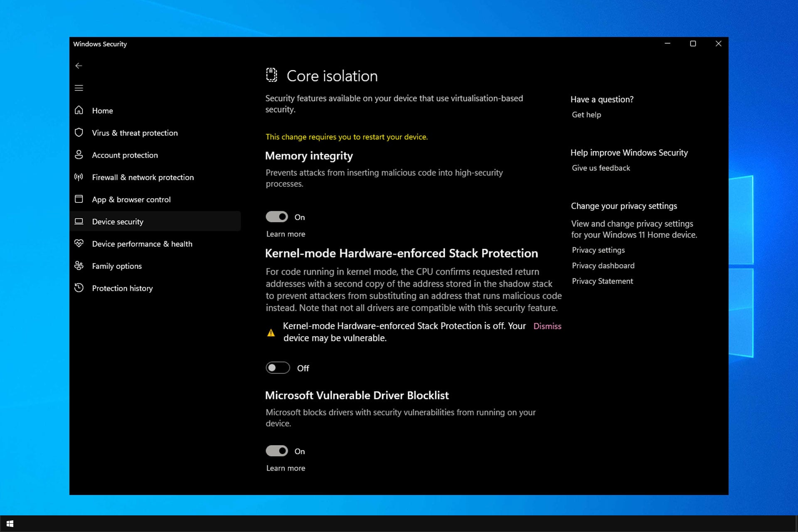Click the App & browser control window icon
798x532 pixels.
click(79, 199)
